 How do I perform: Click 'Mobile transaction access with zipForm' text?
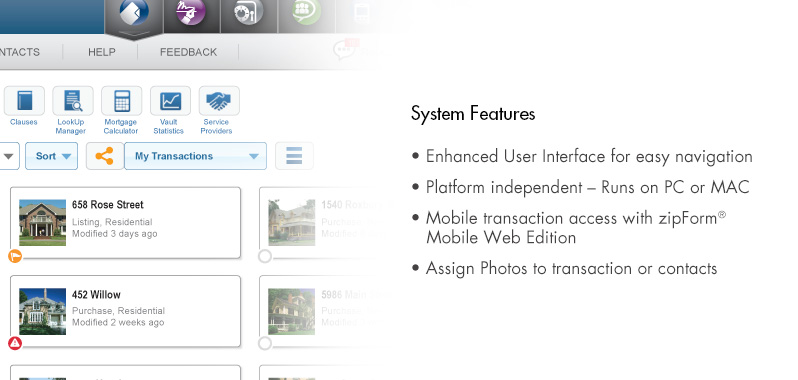click(x=576, y=218)
